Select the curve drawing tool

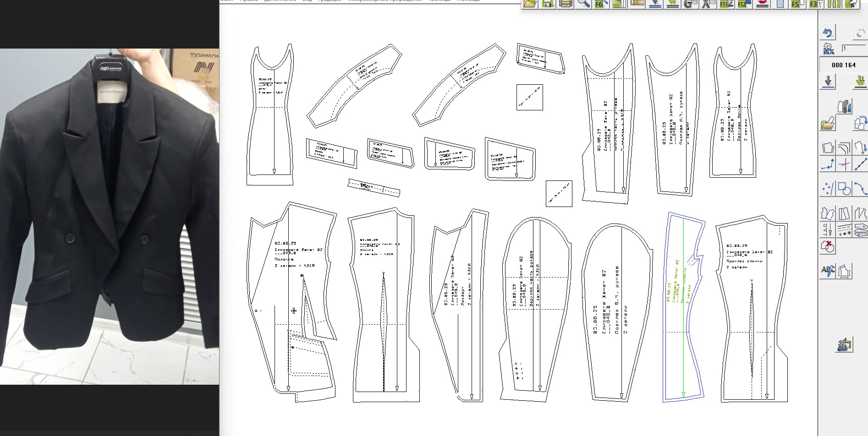coord(860,189)
